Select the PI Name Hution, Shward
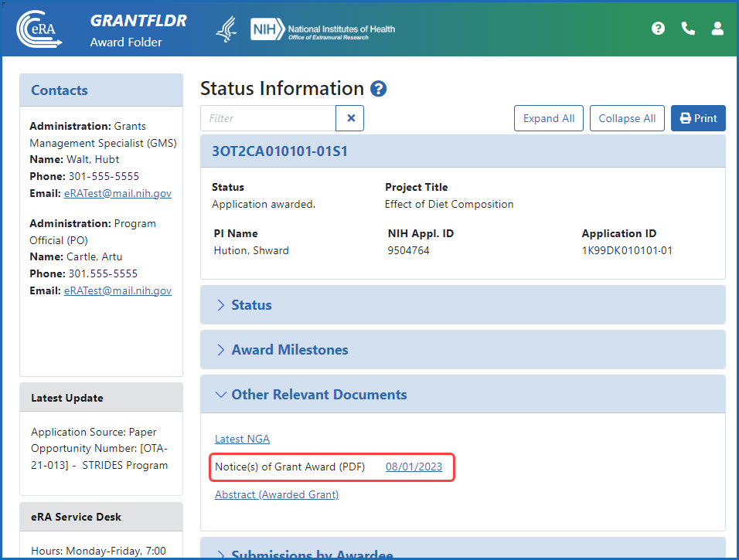 tap(251, 250)
